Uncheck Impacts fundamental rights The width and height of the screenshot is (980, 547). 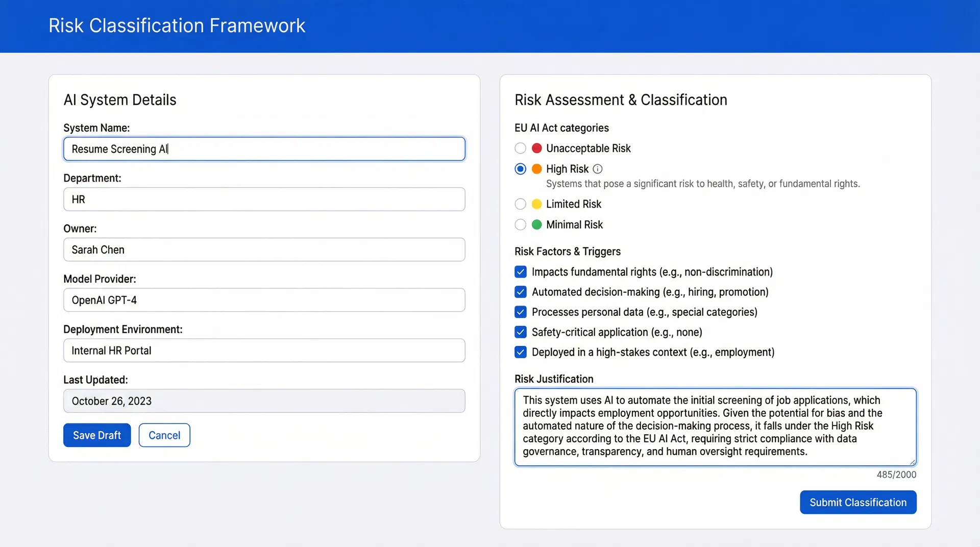pos(520,271)
